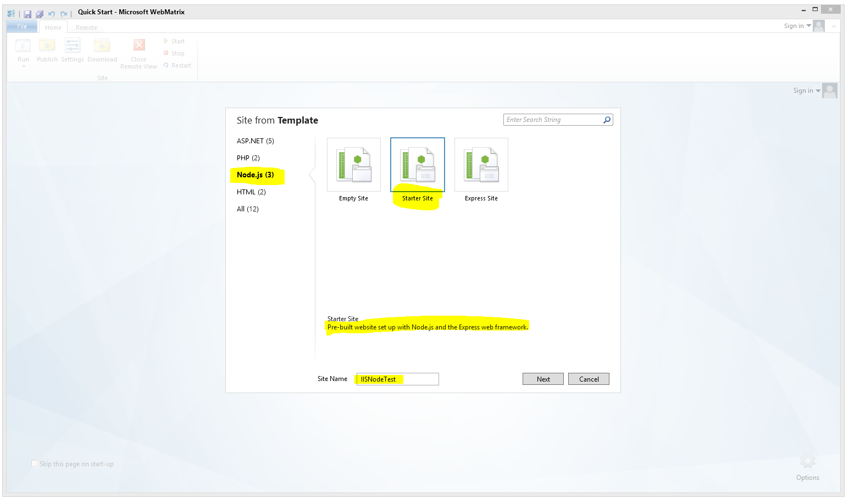Screen dimensions: 849x504
Task: Click the WebMatrix app icon in title bar
Action: click(11, 13)
